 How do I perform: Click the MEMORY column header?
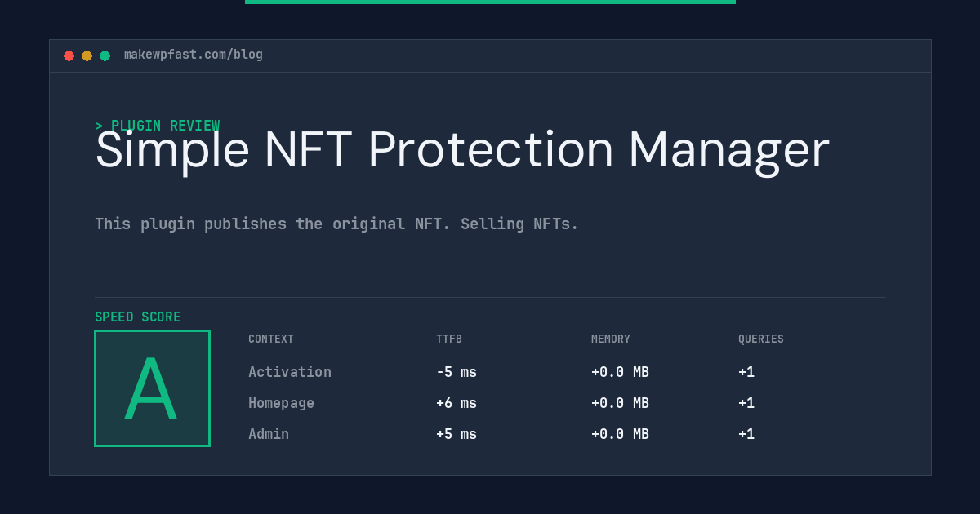pos(611,339)
